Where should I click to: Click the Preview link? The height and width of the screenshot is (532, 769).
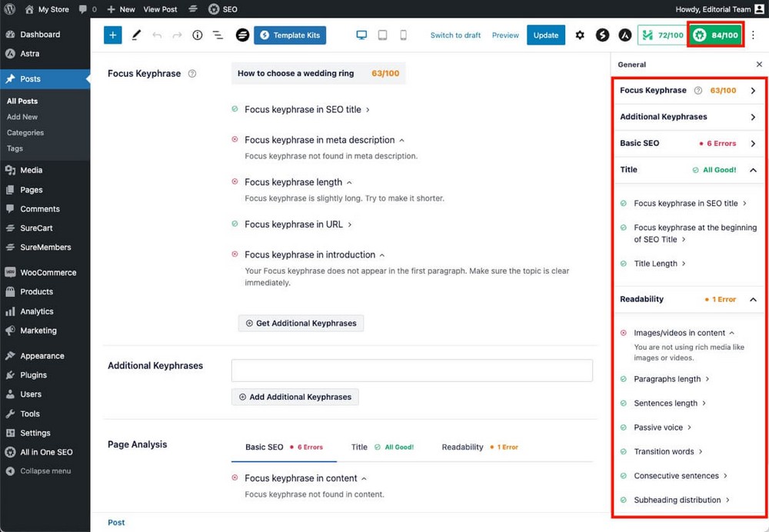(505, 35)
